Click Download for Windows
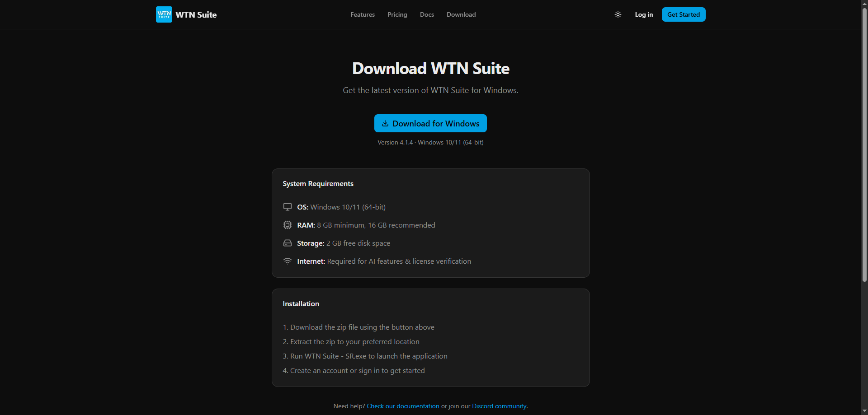Screen dimensions: 868x415 [x=430, y=123]
